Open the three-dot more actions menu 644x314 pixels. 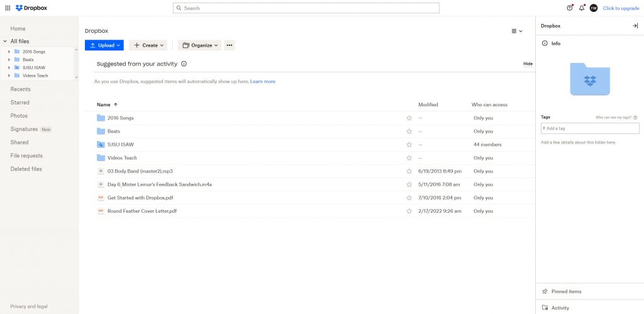click(229, 45)
